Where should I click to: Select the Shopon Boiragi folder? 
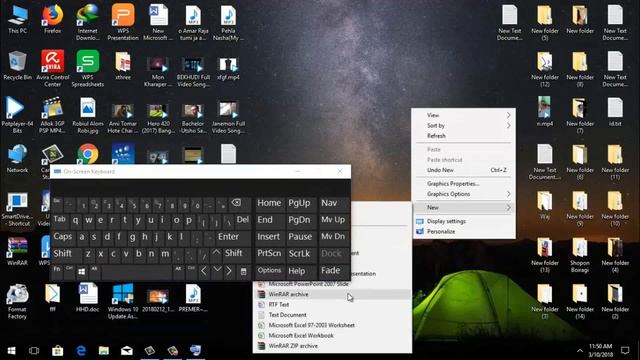[580, 255]
